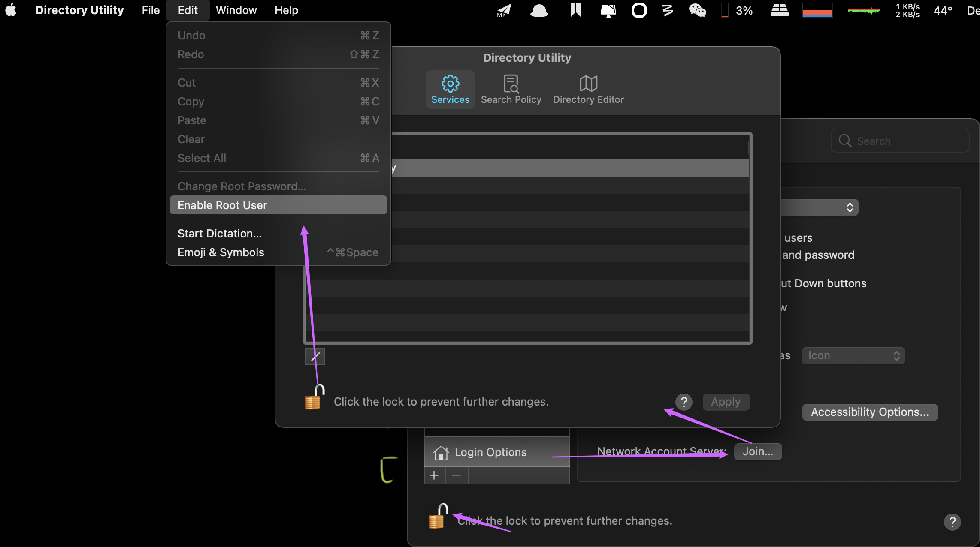
Task: Select Change Root Password option
Action: [241, 186]
